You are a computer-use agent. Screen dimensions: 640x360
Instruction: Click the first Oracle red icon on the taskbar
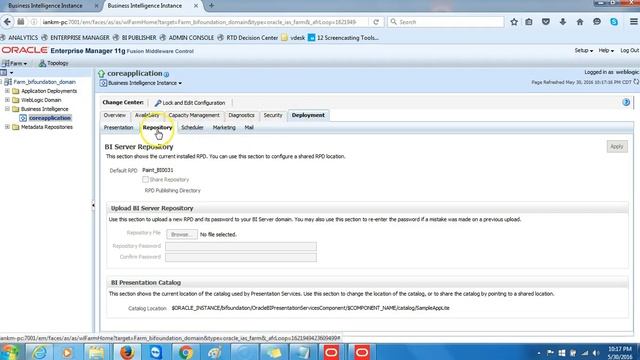[x=331, y=352]
